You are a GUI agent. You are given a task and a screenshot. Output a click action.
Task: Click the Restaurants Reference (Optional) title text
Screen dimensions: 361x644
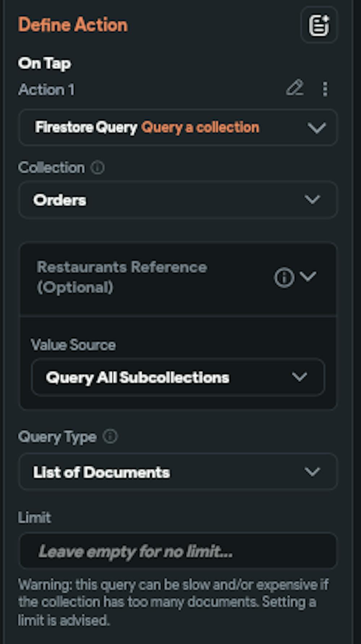[122, 277]
